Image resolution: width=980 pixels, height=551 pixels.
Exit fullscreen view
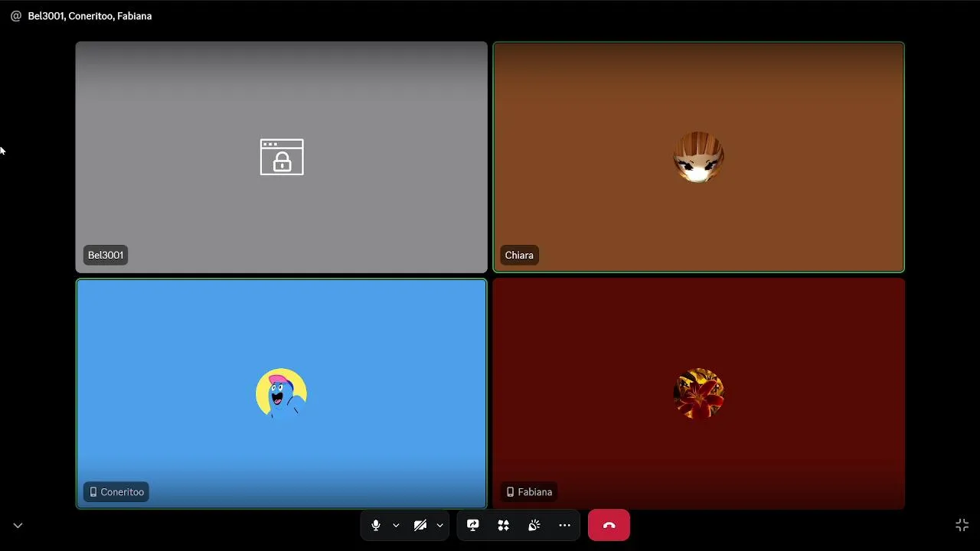(x=962, y=525)
